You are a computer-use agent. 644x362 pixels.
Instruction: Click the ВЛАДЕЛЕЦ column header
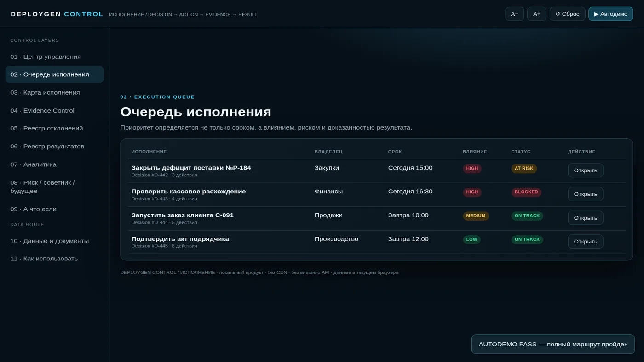coord(328,152)
